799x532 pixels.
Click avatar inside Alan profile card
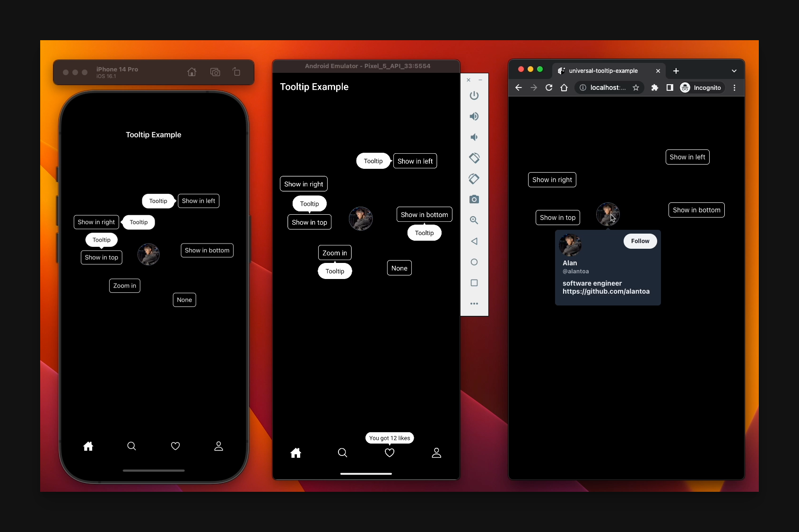570,245
